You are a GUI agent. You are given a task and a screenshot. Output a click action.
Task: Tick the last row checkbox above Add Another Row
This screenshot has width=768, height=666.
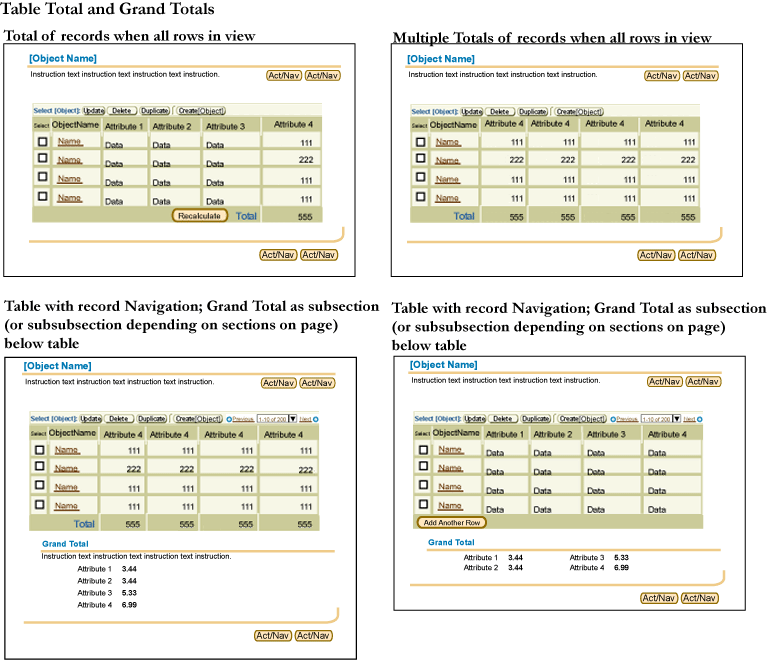(x=424, y=503)
